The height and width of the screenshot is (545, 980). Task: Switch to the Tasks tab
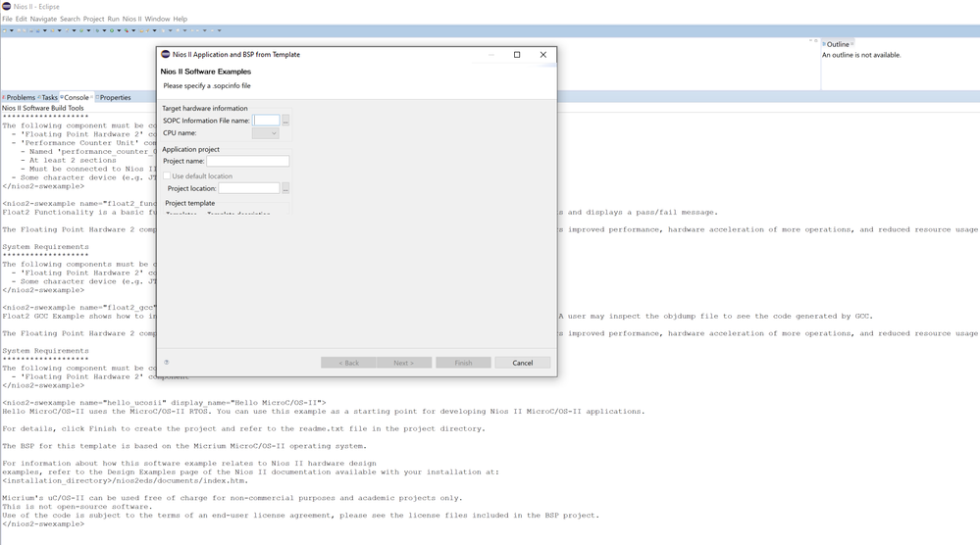[x=49, y=97]
